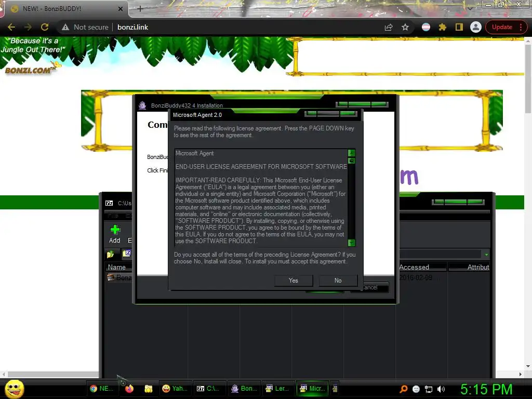The image size is (532, 399).
Task: Switch to 7-Zip C:\ taskbar item
Action: tap(209, 389)
